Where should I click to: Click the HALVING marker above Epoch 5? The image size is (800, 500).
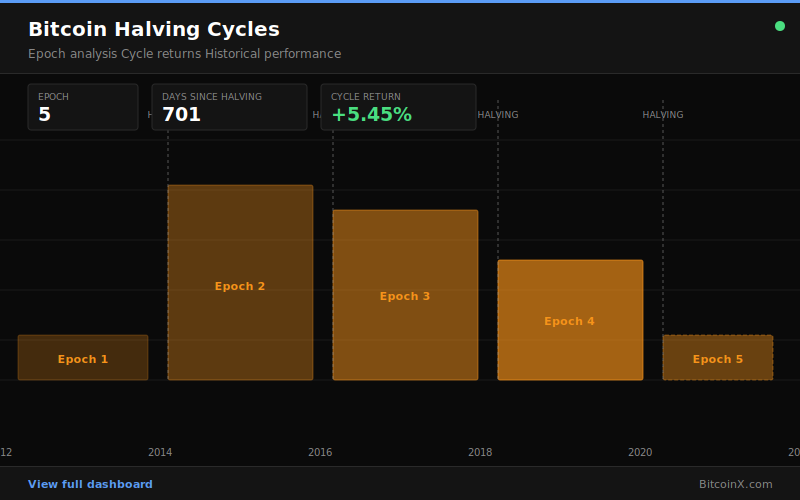coord(663,115)
